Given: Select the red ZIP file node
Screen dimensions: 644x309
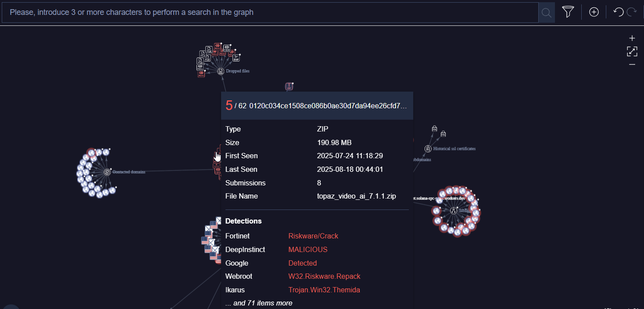Looking at the screenshot, I should point(289,86).
